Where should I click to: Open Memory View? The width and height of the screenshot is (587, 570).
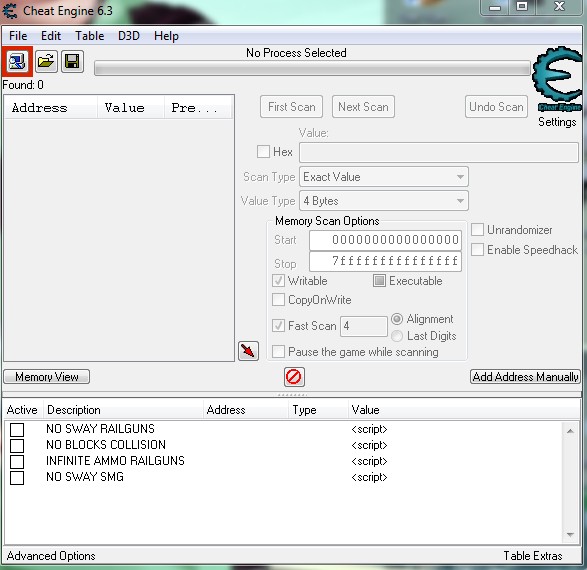[47, 377]
